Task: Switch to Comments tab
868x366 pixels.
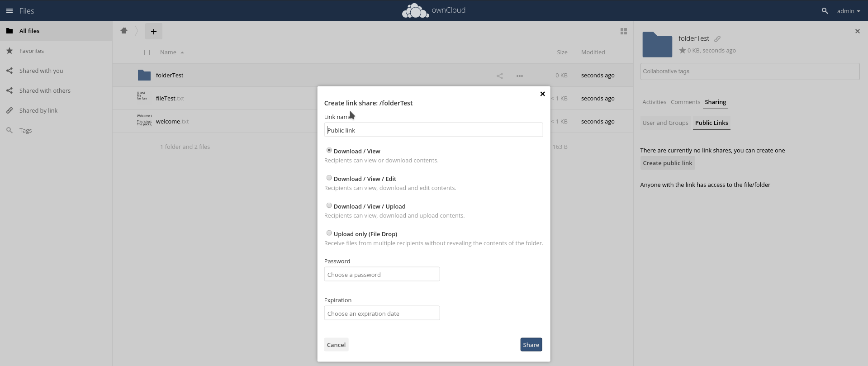Action: [x=685, y=102]
